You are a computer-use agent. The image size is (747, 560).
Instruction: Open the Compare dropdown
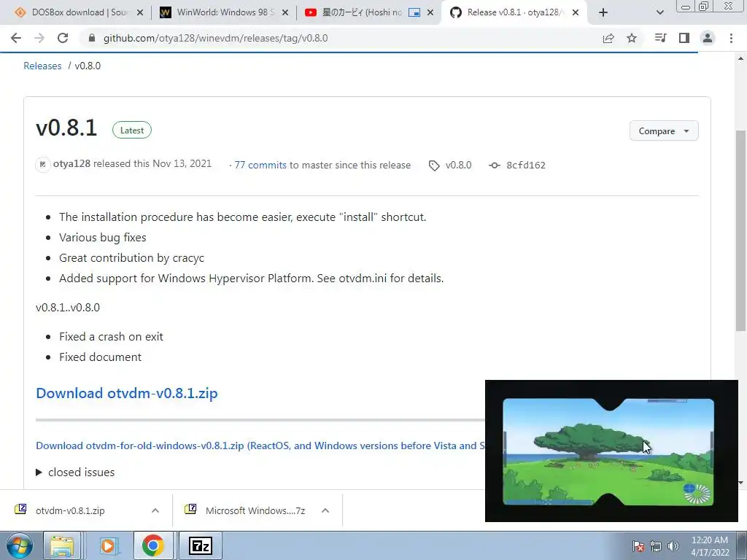click(x=664, y=131)
